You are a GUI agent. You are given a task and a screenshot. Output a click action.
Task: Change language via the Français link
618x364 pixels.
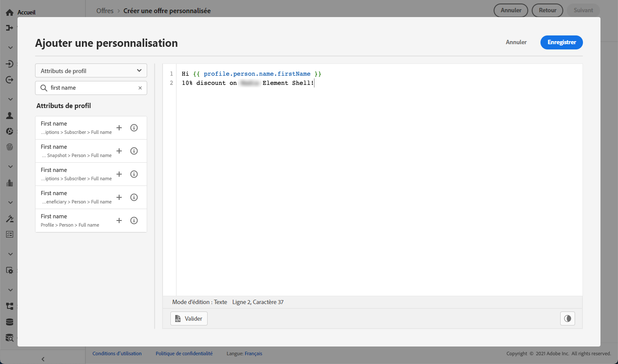click(253, 353)
